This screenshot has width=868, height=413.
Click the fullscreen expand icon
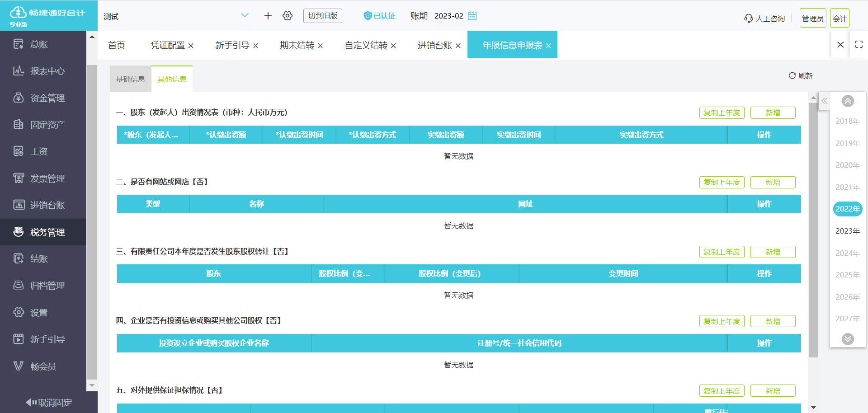(859, 44)
